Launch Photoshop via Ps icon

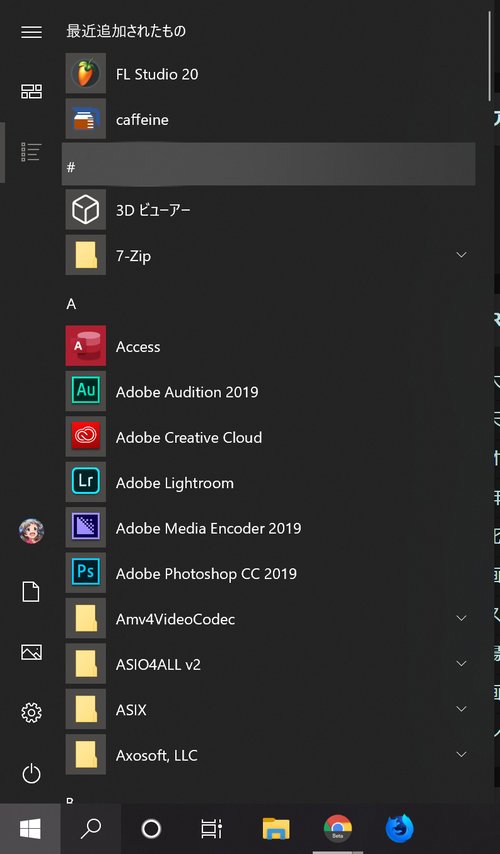pos(86,573)
